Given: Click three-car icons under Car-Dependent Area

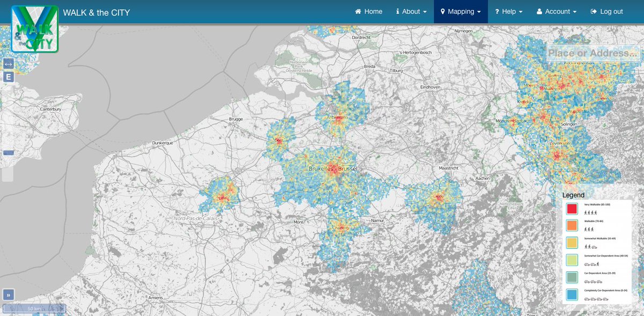Looking at the screenshot, I should [592, 282].
